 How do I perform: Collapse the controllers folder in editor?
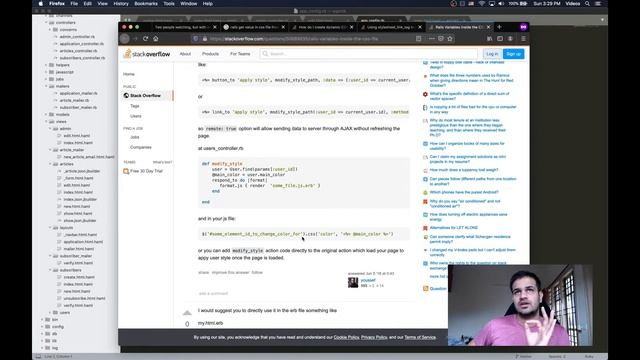coord(46,22)
